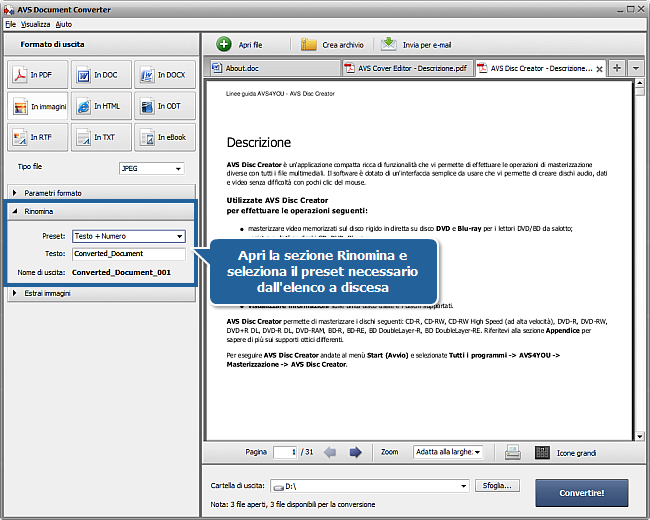Open the Tipo file JPEG dropdown
650x520 pixels.
tap(150, 168)
